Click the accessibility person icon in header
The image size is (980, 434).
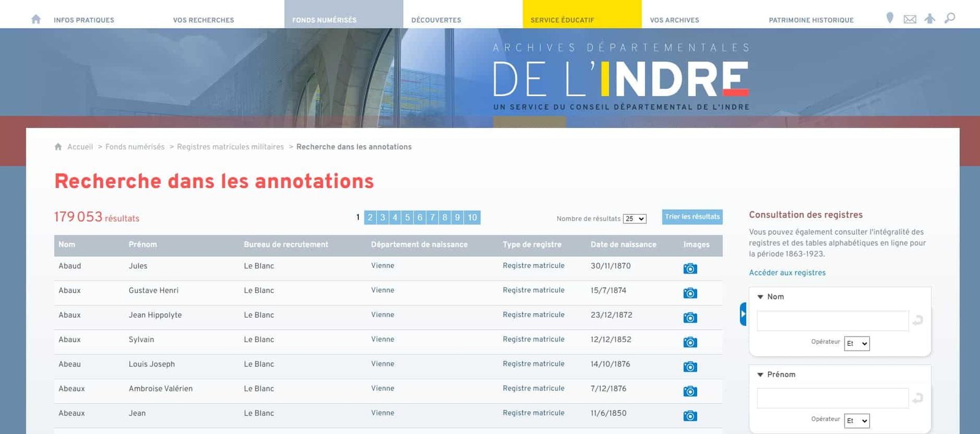pyautogui.click(x=930, y=18)
